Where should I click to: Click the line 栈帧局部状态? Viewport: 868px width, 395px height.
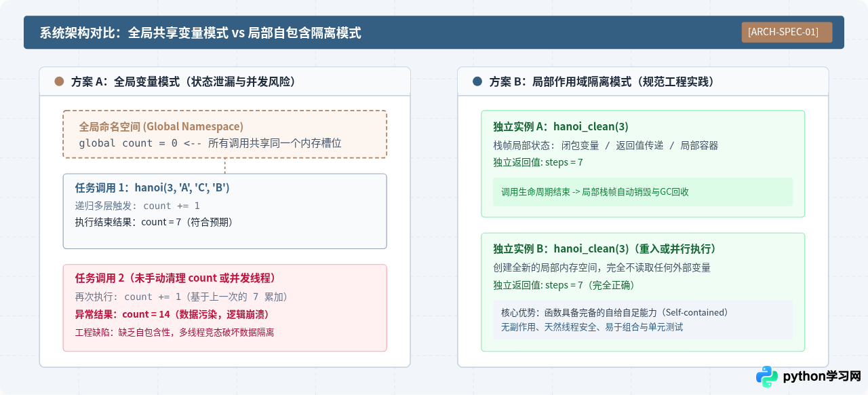606,145
